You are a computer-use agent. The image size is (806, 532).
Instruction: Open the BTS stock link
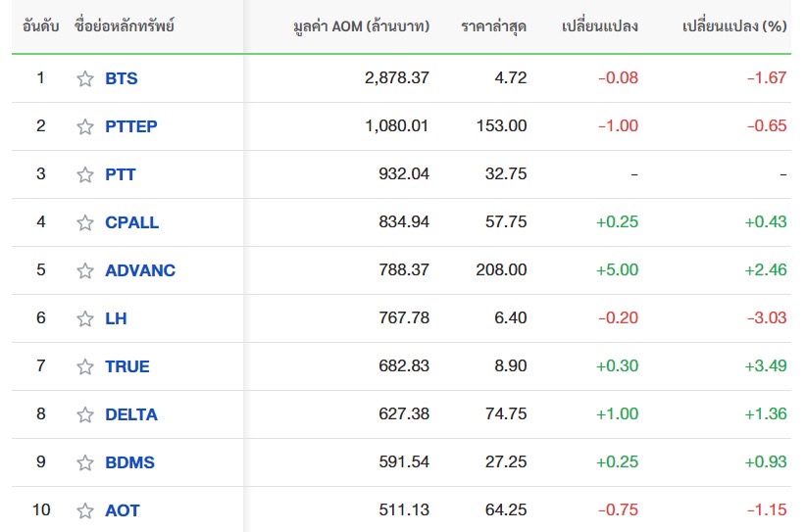pyautogui.click(x=122, y=78)
